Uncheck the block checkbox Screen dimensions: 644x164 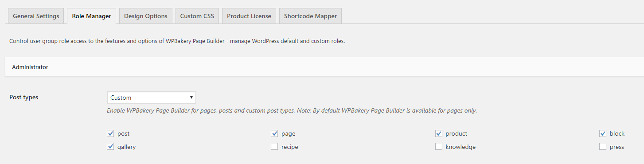pyautogui.click(x=603, y=133)
